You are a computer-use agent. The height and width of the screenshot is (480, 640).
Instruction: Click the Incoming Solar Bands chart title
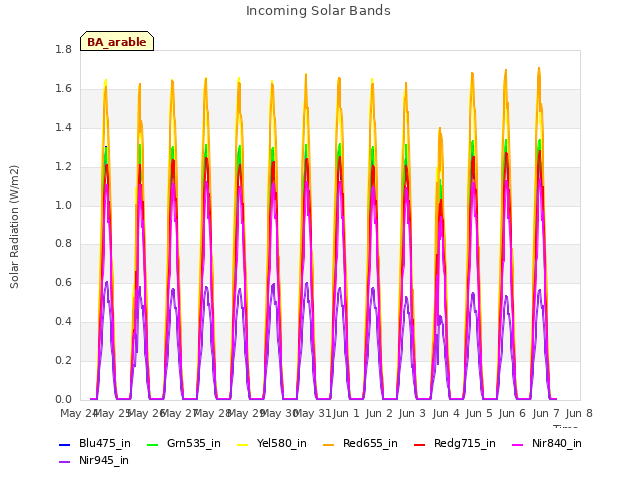click(318, 11)
